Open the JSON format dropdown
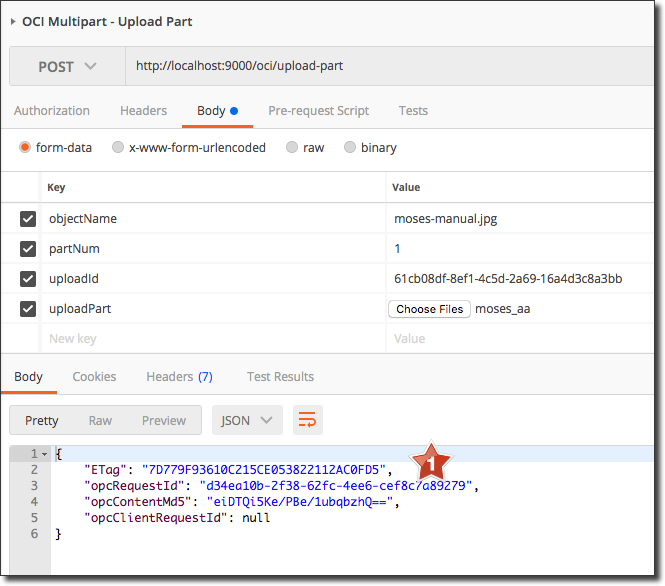The width and height of the screenshot is (665, 586). [x=247, y=420]
